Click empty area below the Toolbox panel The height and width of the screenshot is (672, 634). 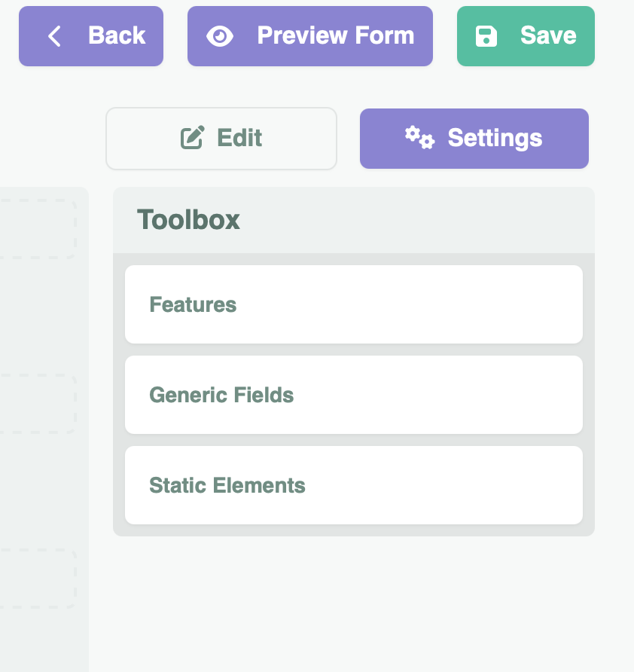click(353, 603)
